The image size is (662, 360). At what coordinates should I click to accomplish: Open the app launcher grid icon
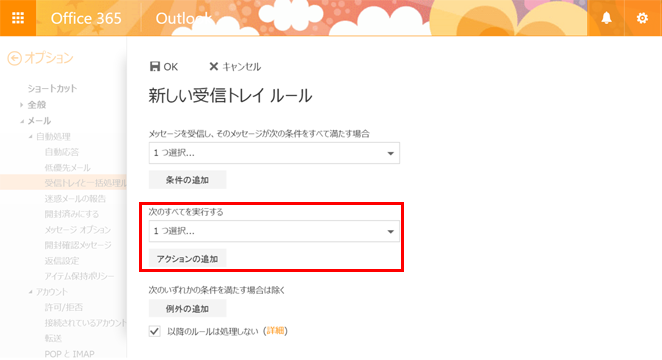tap(18, 18)
